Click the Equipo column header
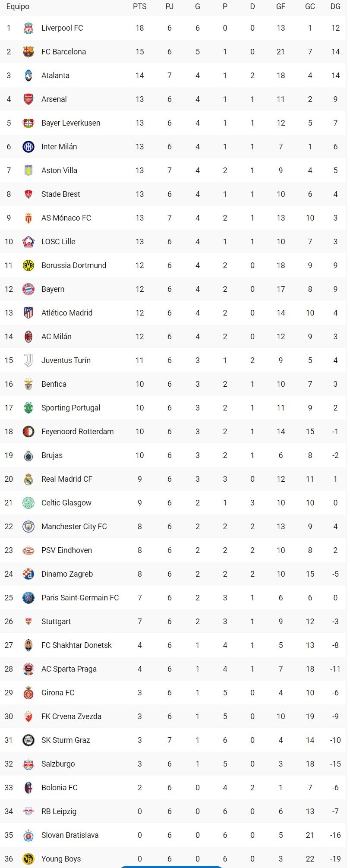The image size is (350, 868). pyautogui.click(x=18, y=7)
